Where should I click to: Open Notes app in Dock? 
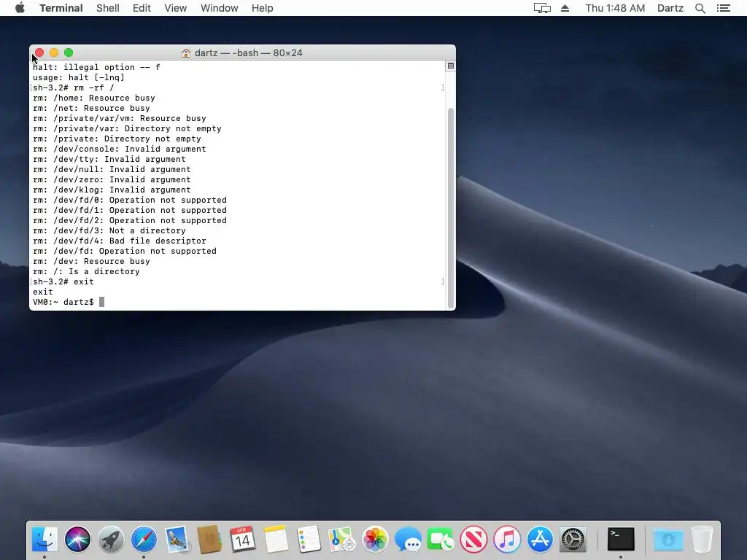pos(276,540)
